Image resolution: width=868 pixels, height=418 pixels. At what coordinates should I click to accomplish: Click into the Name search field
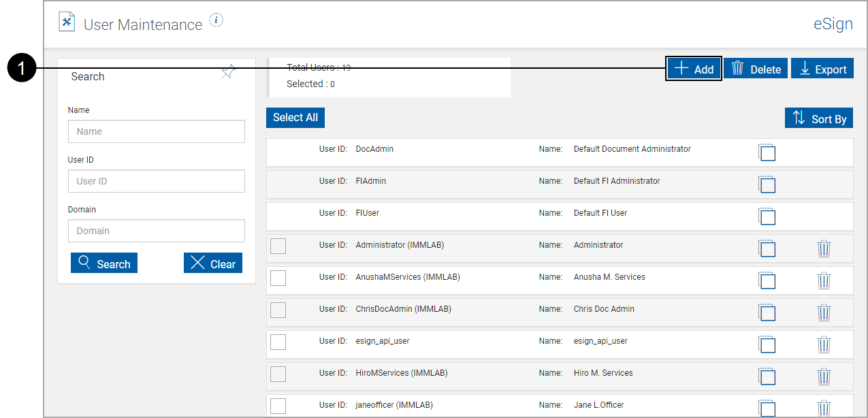[x=157, y=131]
